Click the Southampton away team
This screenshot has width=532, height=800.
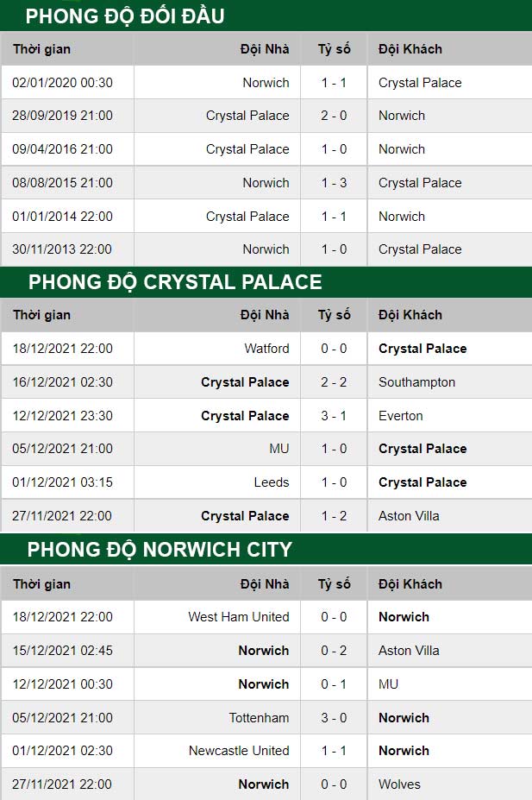(x=416, y=382)
